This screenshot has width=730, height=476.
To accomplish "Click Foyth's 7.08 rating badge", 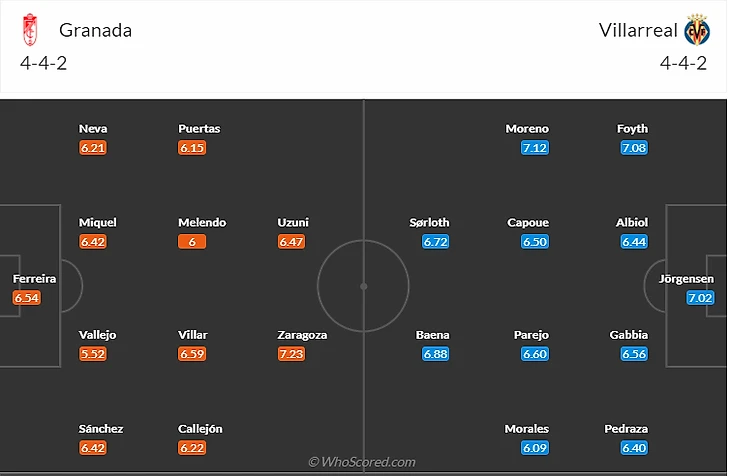I will [634, 148].
